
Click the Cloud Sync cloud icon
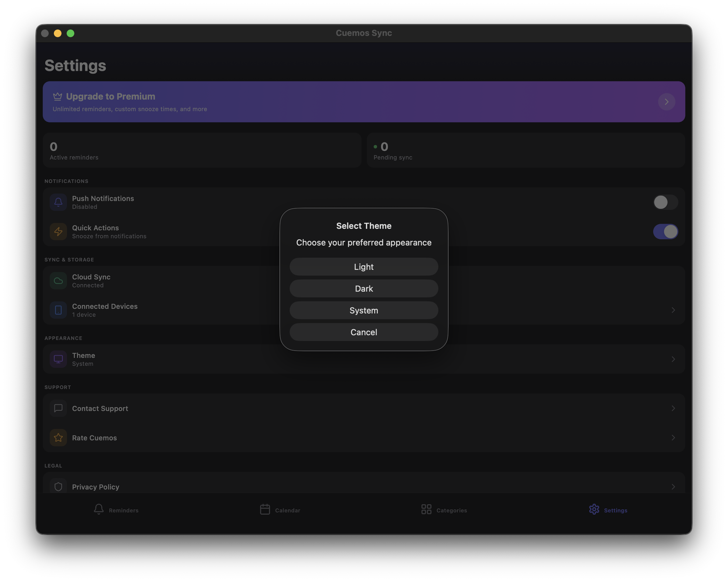tap(58, 281)
